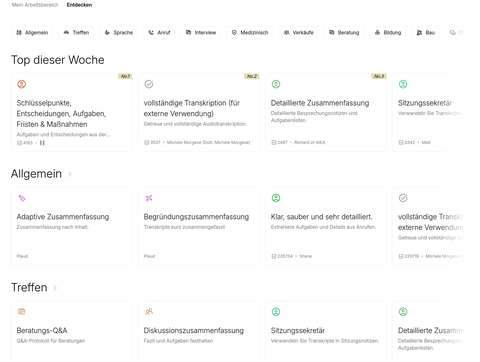
Task: Filter by Treffen category chip
Action: click(x=76, y=33)
